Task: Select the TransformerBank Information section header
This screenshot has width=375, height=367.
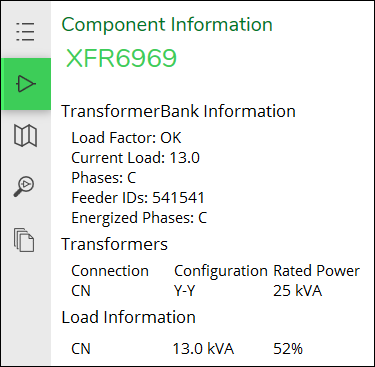Action: (x=178, y=111)
